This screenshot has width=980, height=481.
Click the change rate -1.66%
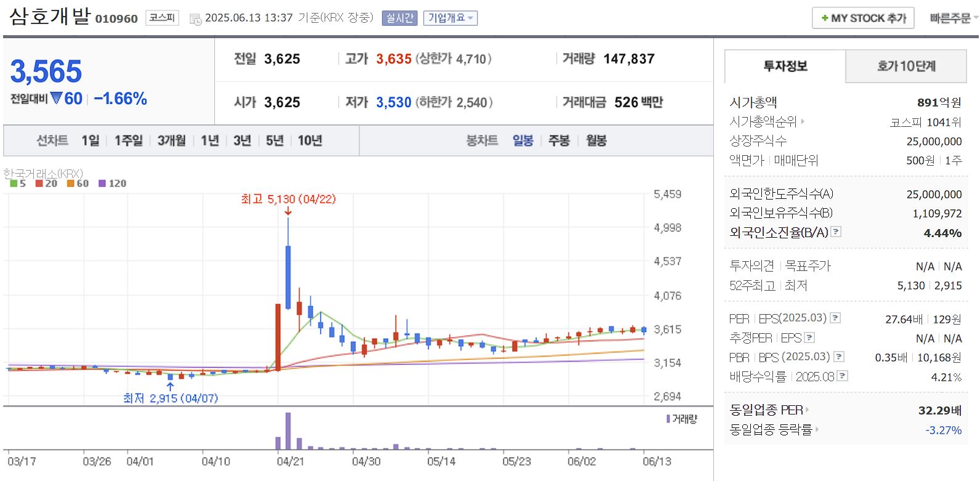(121, 99)
